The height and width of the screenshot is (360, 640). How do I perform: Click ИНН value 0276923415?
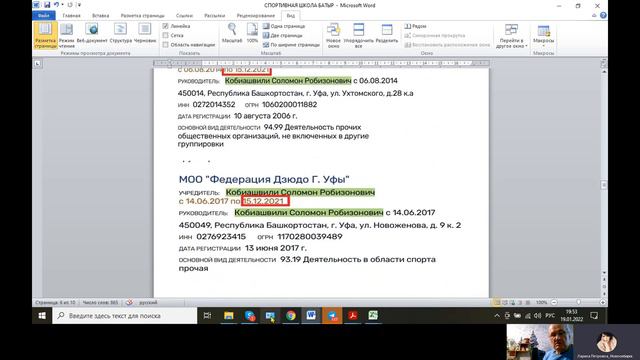221,237
